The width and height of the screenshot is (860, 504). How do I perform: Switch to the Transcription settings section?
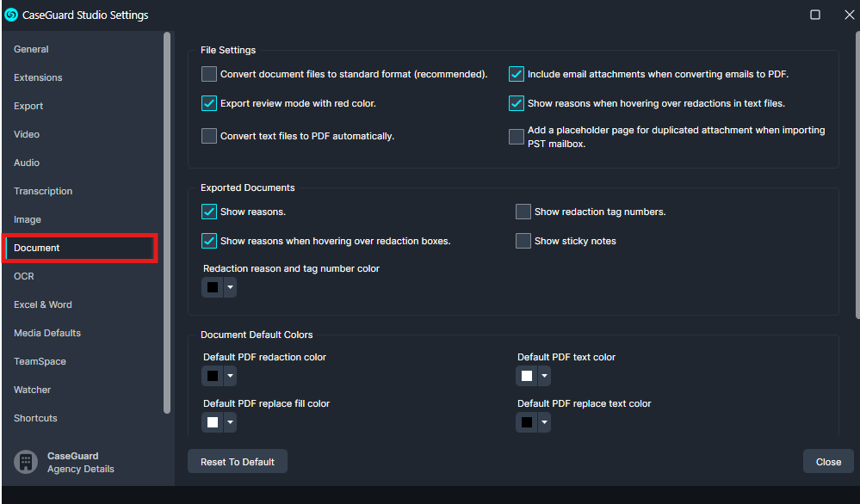coord(43,191)
